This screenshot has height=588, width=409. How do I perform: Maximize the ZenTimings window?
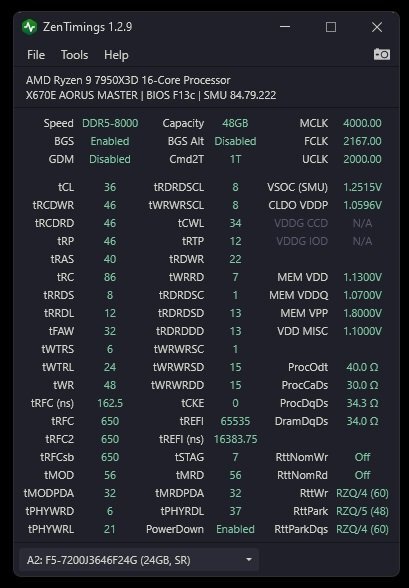(x=331, y=27)
